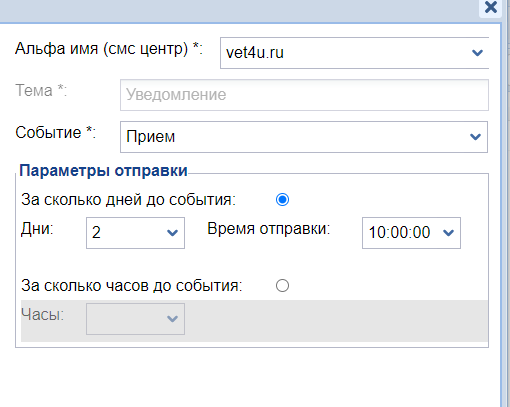Click the chevron arrow beside 10:00:00
Viewport: 510px width, 407px height.
pos(448,233)
